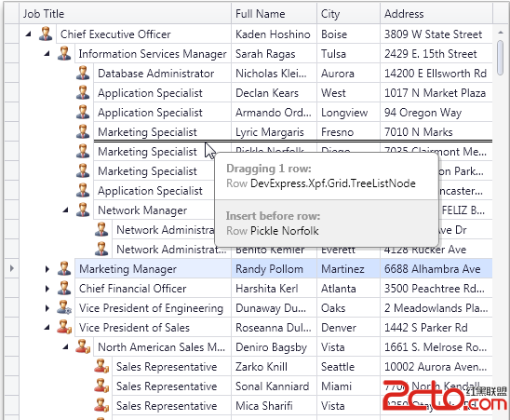Click the Marketing Manager person icon
510x420 pixels.
[64, 268]
